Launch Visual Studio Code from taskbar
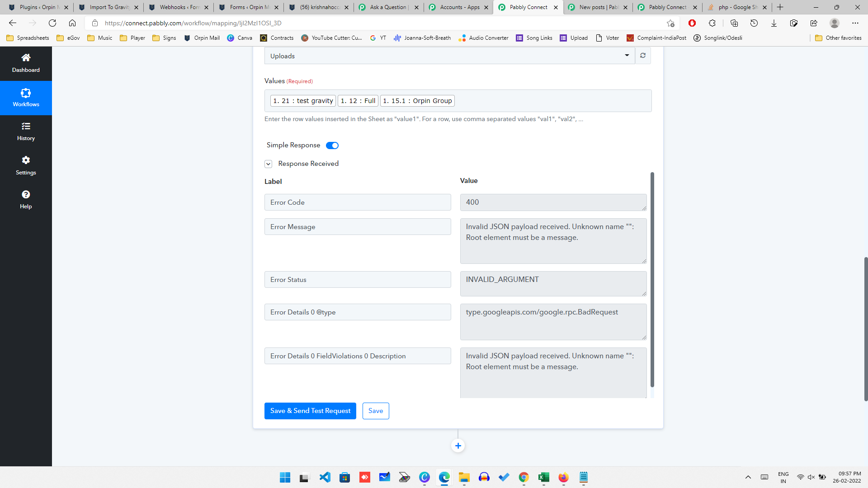 (325, 477)
